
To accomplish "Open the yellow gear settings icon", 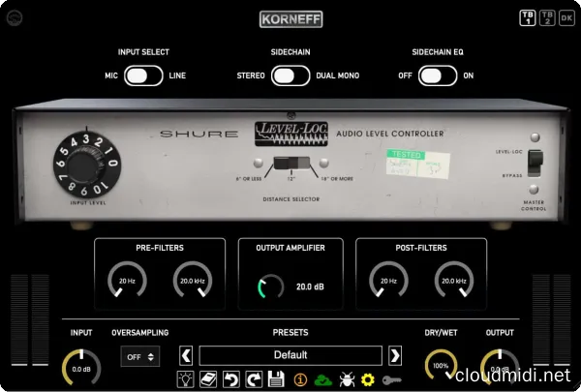I will click(x=368, y=379).
